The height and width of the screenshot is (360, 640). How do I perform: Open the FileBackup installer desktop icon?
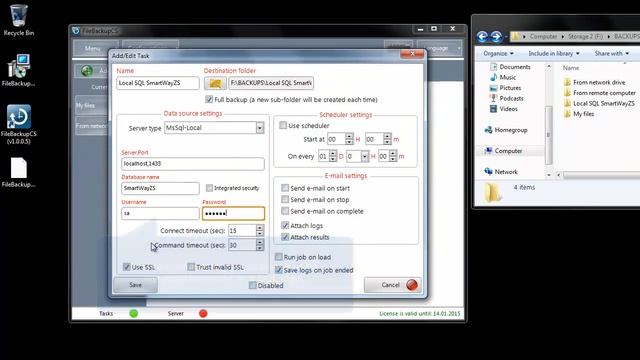coord(18,70)
